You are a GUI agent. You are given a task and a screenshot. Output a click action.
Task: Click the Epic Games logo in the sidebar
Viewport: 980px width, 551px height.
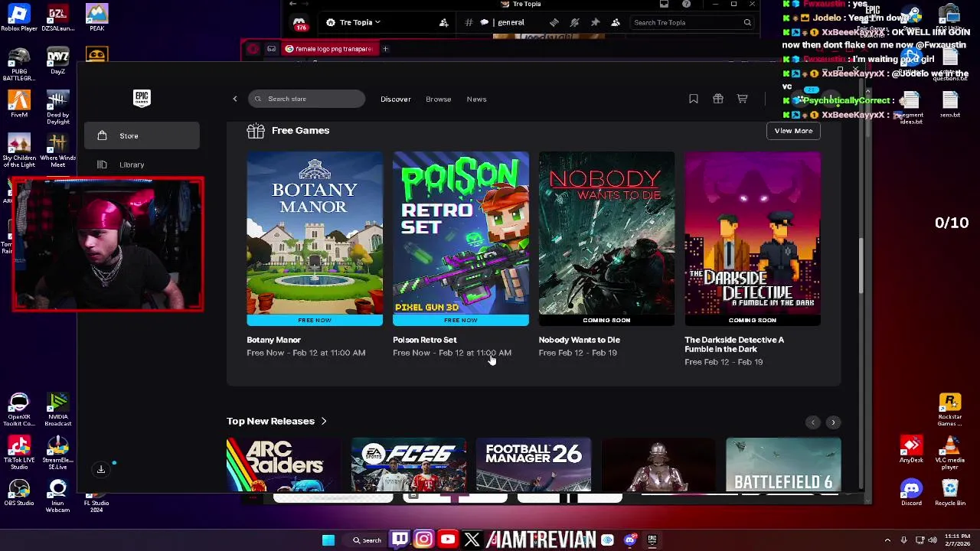pos(142,98)
